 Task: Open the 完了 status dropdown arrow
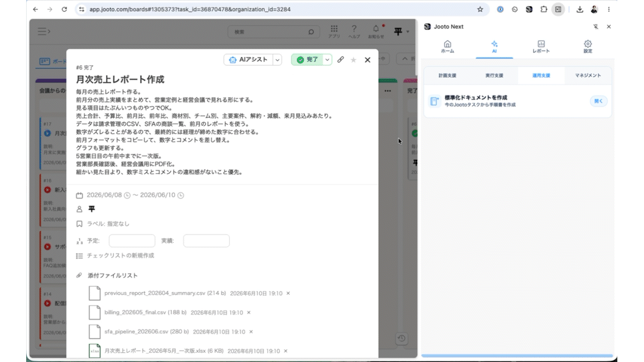click(x=328, y=59)
